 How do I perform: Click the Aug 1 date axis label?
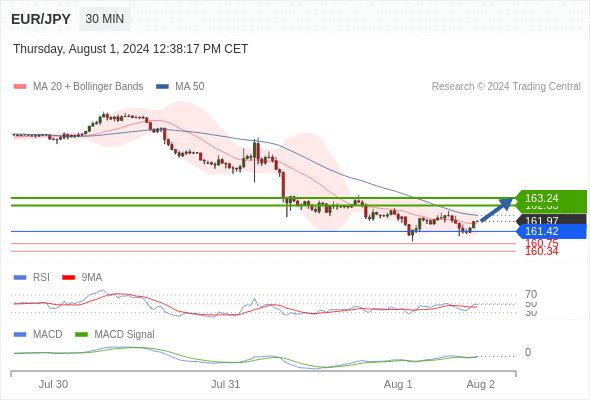pyautogui.click(x=398, y=384)
